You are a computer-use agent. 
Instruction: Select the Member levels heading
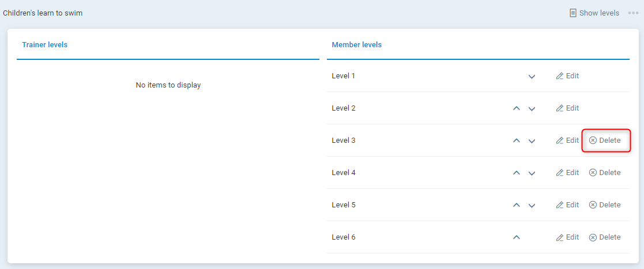point(357,45)
